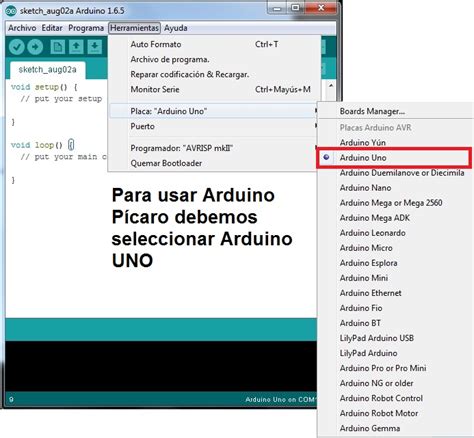The height and width of the screenshot is (438, 474).
Task: Click "Arduino Uno on COM" status text
Action: [x=281, y=399]
